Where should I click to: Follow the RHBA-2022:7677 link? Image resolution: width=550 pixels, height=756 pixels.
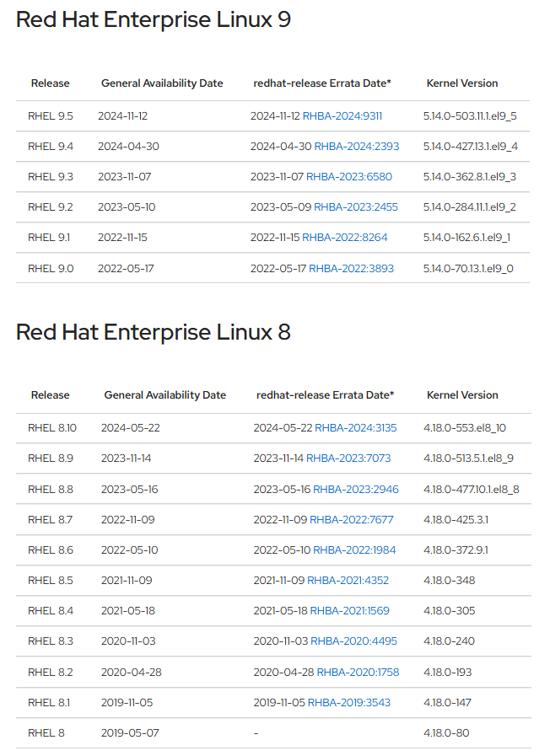coord(351,520)
